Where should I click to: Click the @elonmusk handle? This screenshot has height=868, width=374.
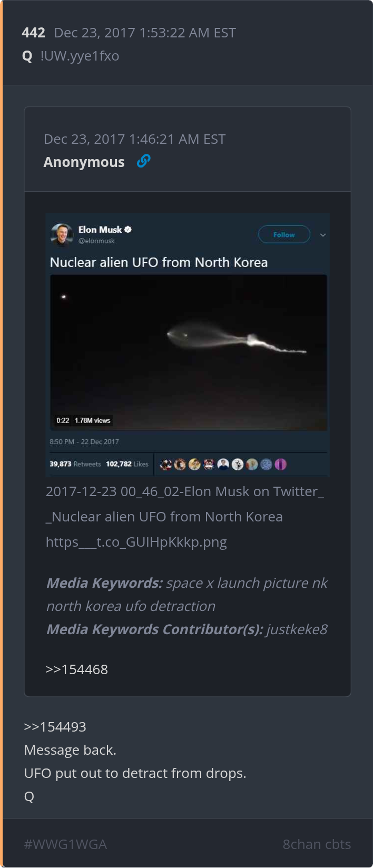point(96,241)
